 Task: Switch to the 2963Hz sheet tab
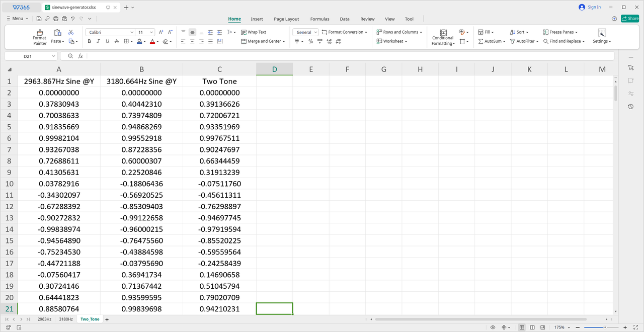tap(44, 319)
